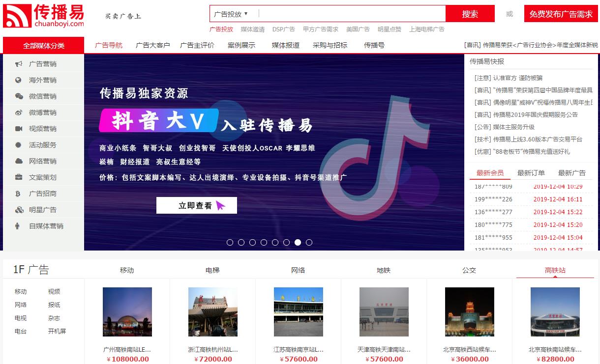The height and width of the screenshot is (364, 600).
Task: Switch to the 最新订单 tab
Action: [x=531, y=173]
